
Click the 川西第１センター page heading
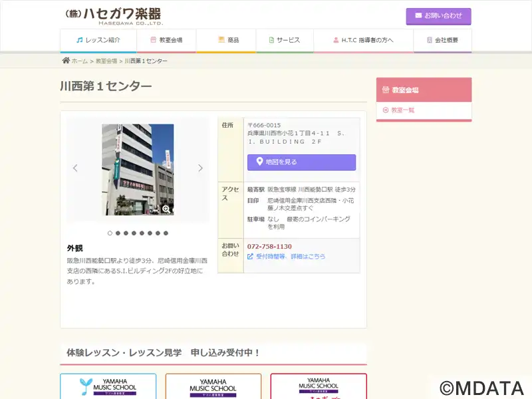click(x=106, y=86)
